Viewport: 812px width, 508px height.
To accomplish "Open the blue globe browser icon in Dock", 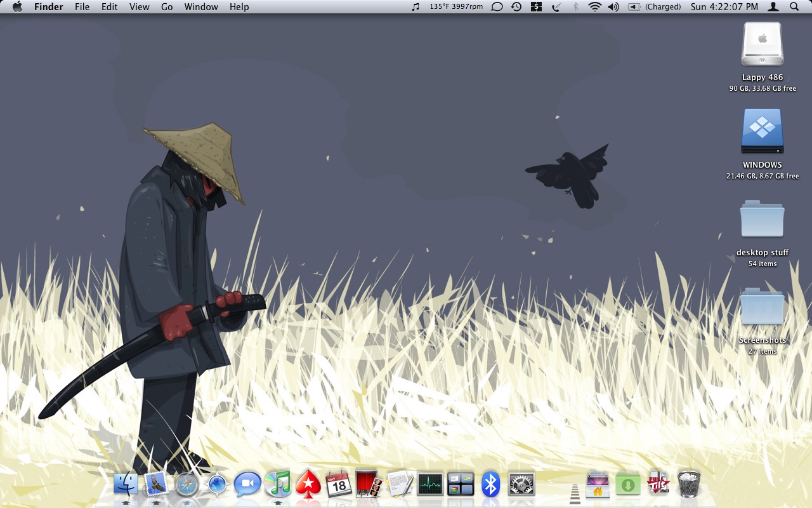I will point(216,485).
